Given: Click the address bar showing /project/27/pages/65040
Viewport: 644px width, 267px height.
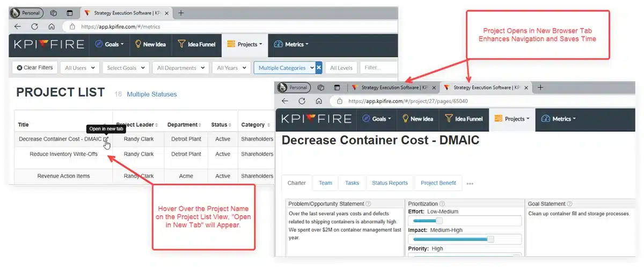Looking at the screenshot, I should (483, 101).
